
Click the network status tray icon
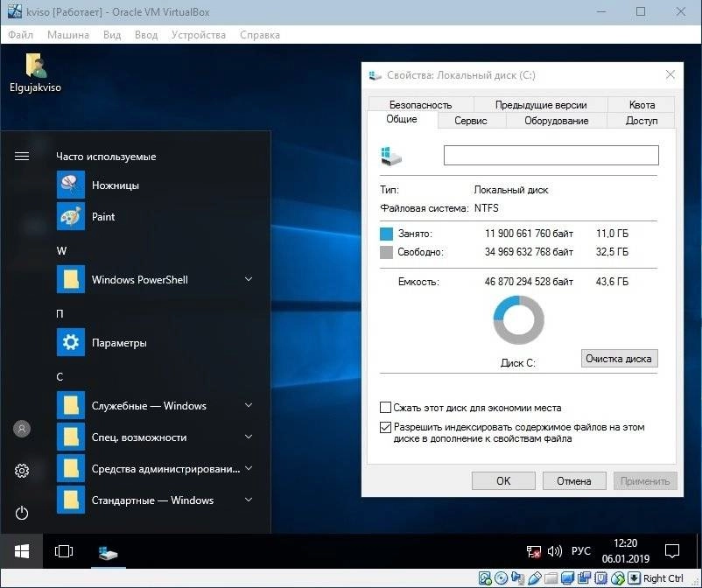click(x=534, y=552)
